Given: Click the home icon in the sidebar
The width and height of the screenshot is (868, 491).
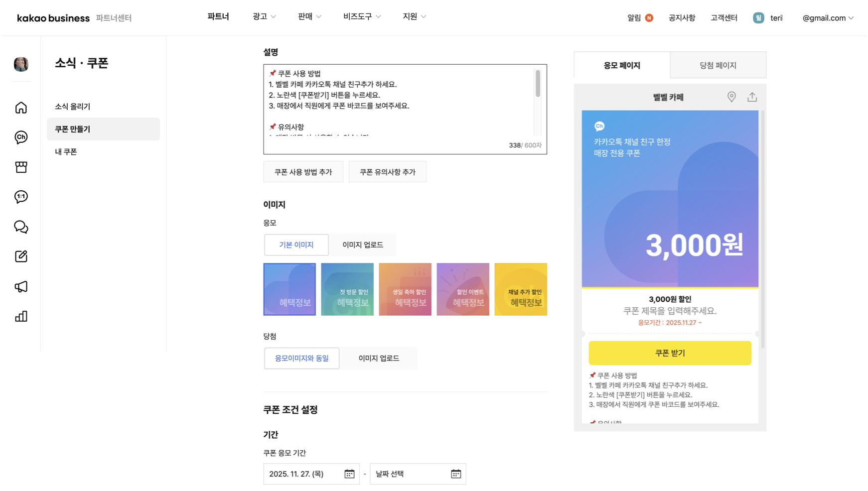Looking at the screenshot, I should pos(21,108).
